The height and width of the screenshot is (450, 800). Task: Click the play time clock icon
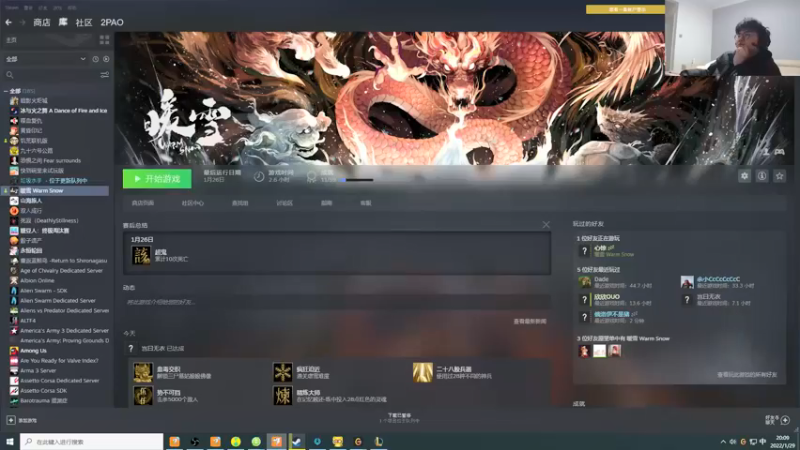tap(259, 177)
